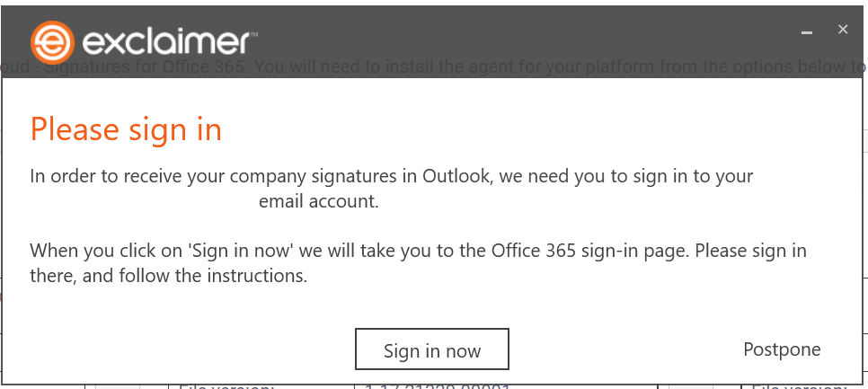Click the 'File version' label at bottom

[x=225, y=386]
